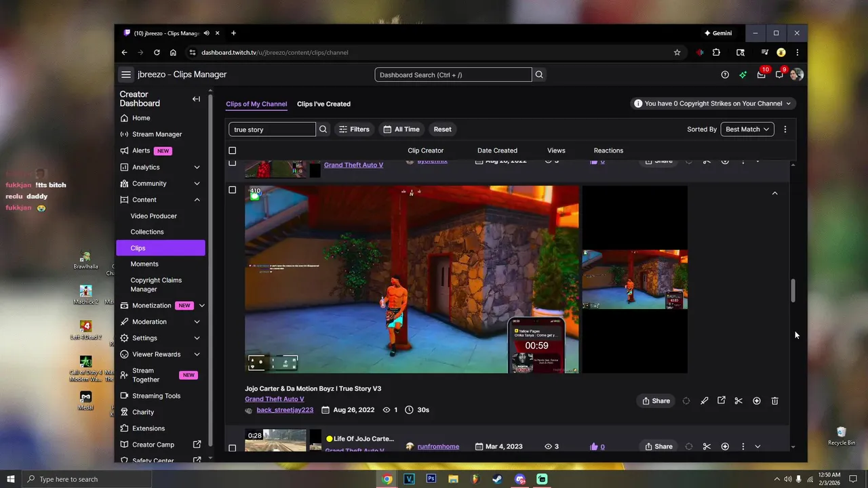Open True Story V3 clip in new window
The height and width of the screenshot is (488, 868).
coord(722,401)
